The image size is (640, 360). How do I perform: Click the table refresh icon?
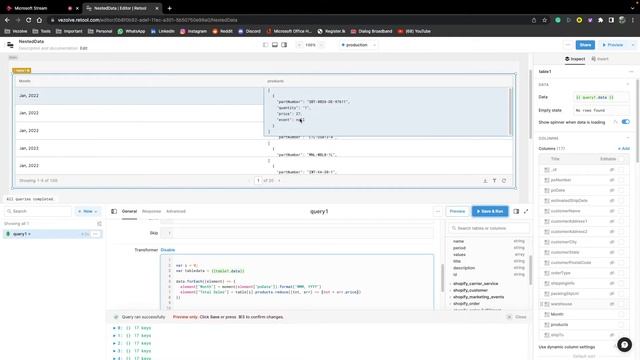coord(504,180)
